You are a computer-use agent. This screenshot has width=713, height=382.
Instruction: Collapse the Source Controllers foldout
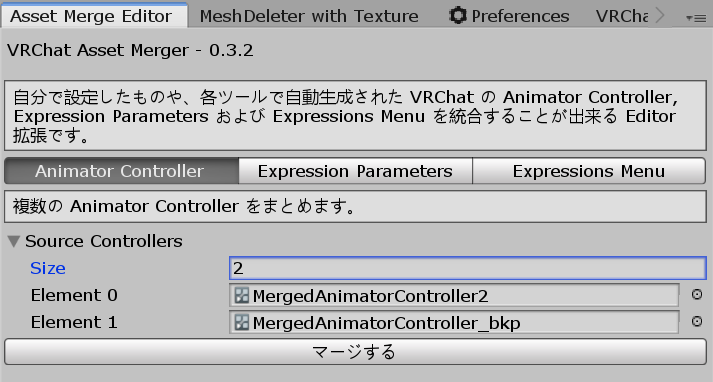click(x=14, y=241)
